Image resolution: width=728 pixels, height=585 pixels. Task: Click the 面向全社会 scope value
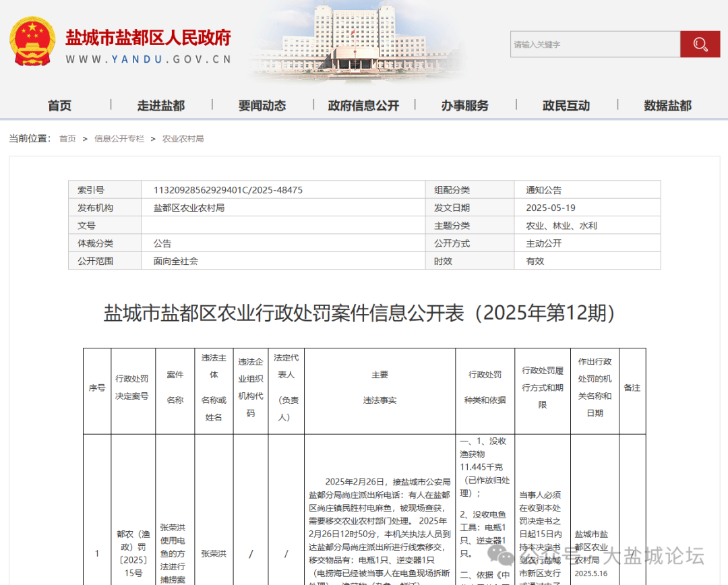[176, 261]
